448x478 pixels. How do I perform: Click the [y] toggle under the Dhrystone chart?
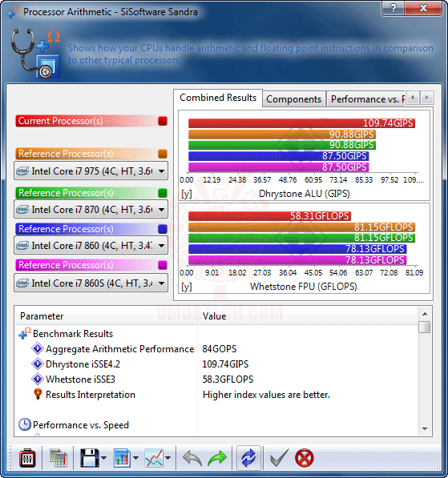tap(187, 194)
